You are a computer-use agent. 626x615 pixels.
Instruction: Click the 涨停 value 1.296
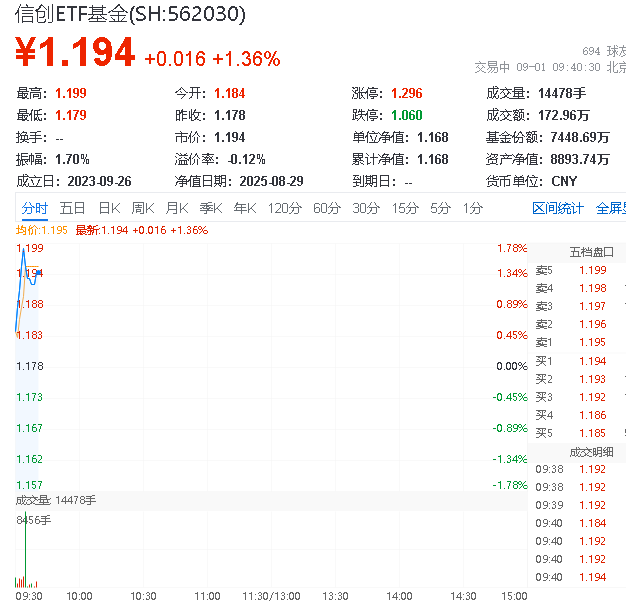click(x=406, y=93)
